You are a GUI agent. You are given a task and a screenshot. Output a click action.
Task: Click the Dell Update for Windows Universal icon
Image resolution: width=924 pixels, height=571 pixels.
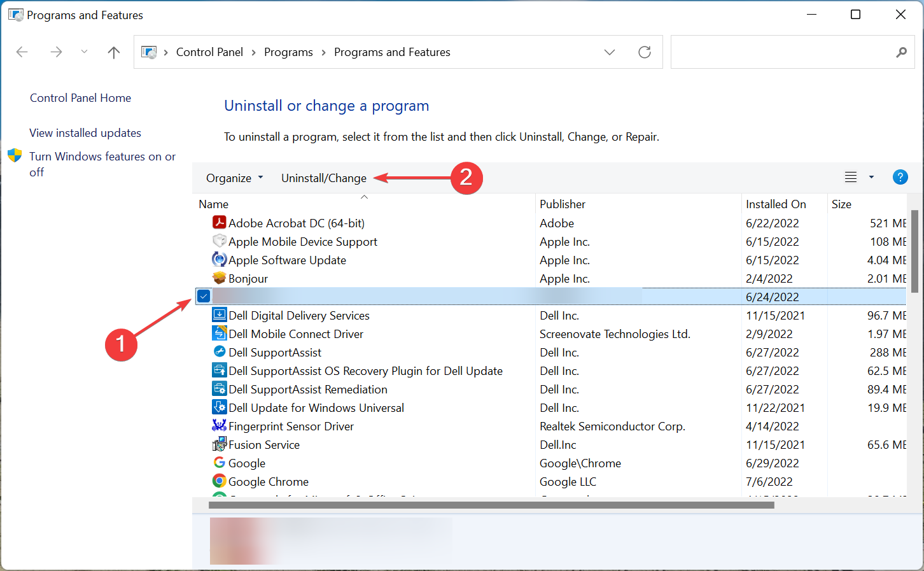[x=219, y=407]
